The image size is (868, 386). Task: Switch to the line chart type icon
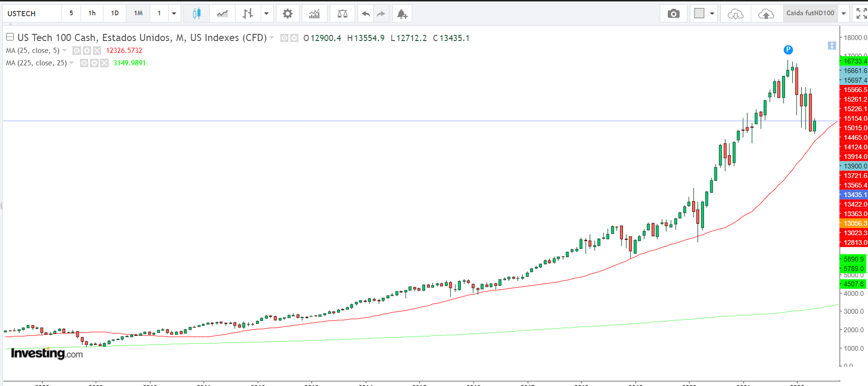pos(222,14)
